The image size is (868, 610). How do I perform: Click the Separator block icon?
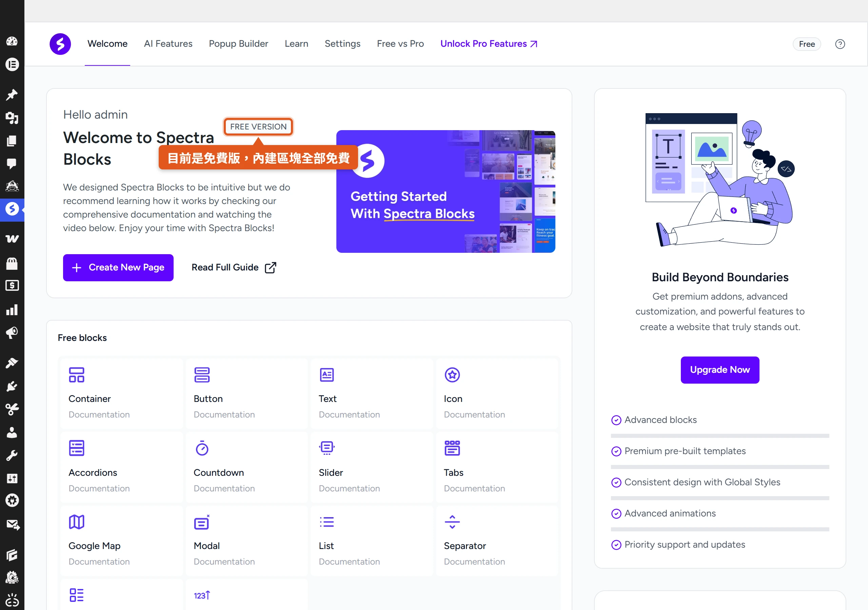click(452, 522)
